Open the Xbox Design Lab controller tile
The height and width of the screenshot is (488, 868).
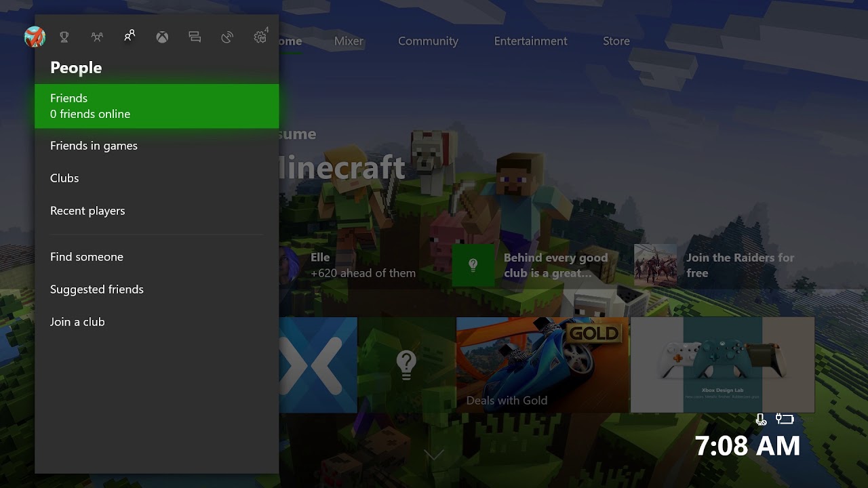722,365
